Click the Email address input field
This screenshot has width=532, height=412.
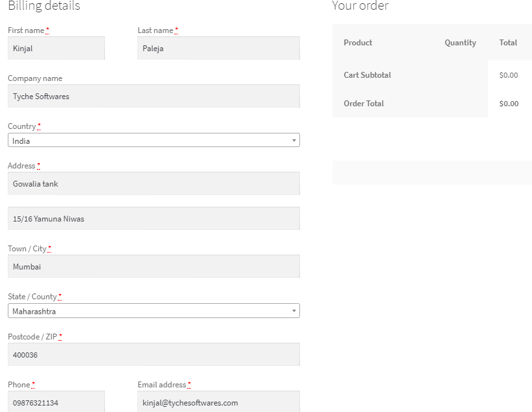pos(218,402)
